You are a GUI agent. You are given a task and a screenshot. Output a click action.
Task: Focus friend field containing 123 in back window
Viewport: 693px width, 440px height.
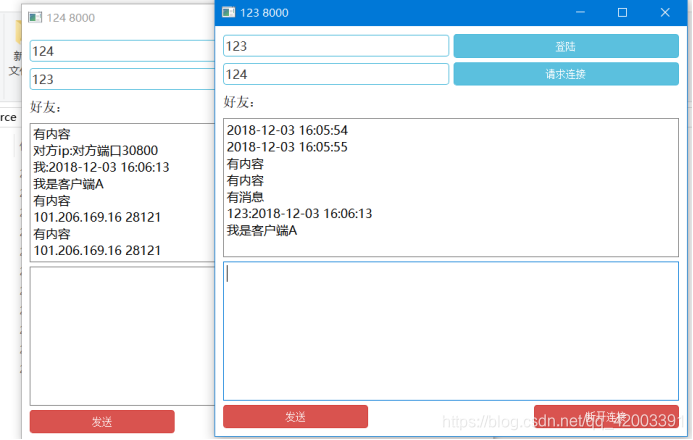pos(122,79)
